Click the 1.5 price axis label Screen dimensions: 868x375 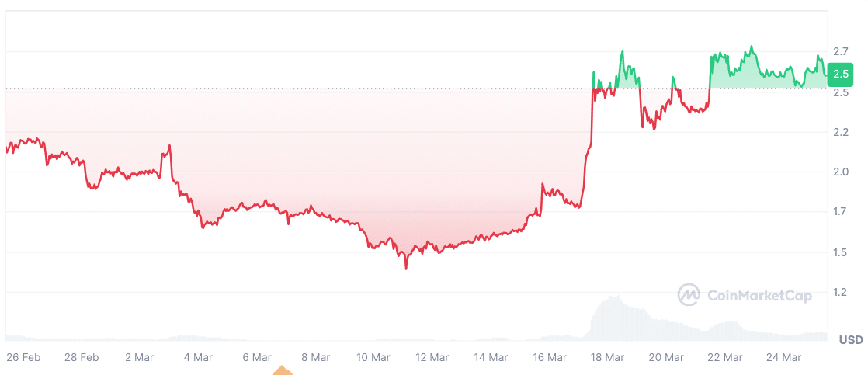point(840,252)
